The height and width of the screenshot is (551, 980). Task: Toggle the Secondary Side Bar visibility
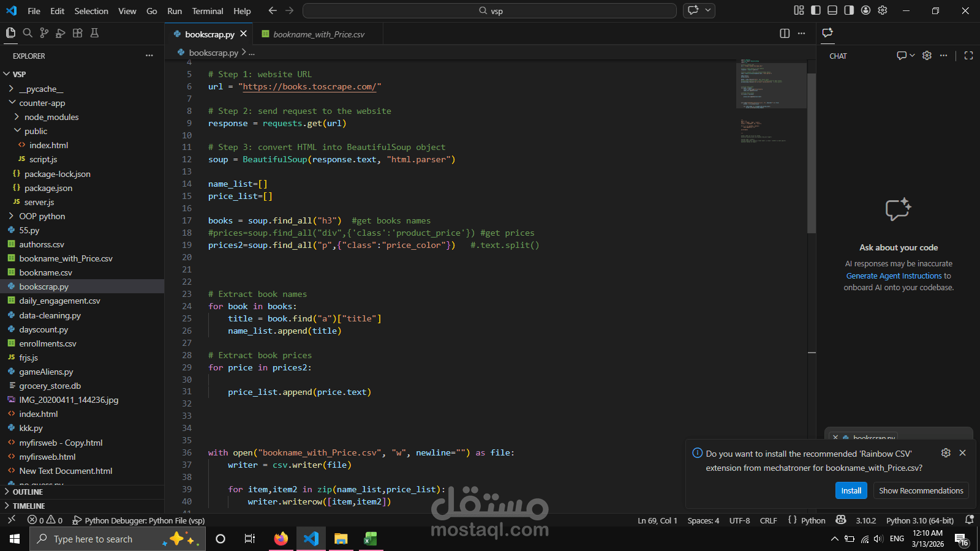[x=849, y=10]
